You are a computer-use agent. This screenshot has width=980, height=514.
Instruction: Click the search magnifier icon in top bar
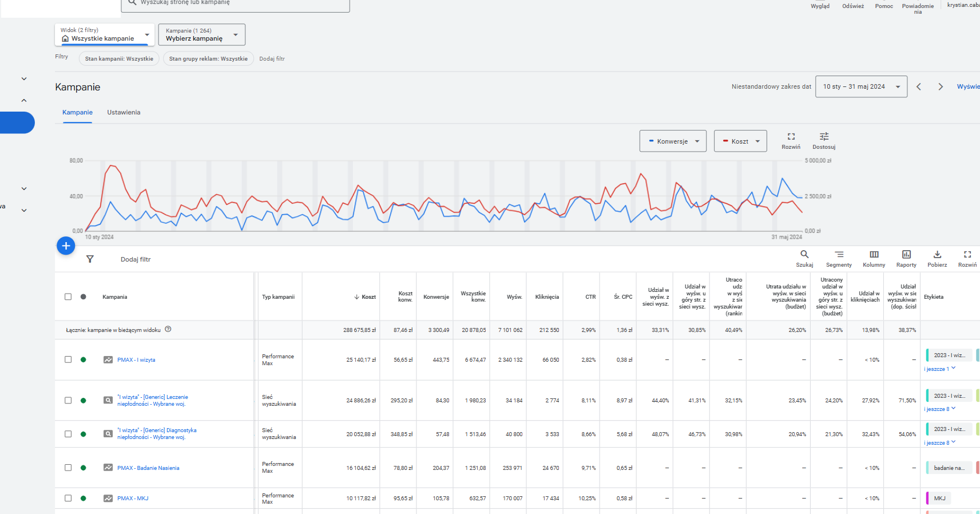point(132,3)
